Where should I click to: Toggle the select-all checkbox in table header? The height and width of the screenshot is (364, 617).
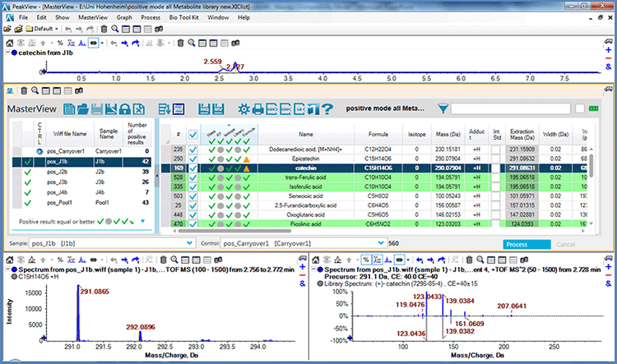point(193,134)
